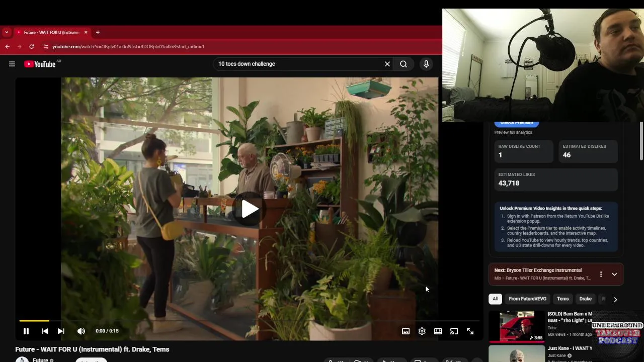
Task: Skip to previous video in player
Action: [45, 331]
